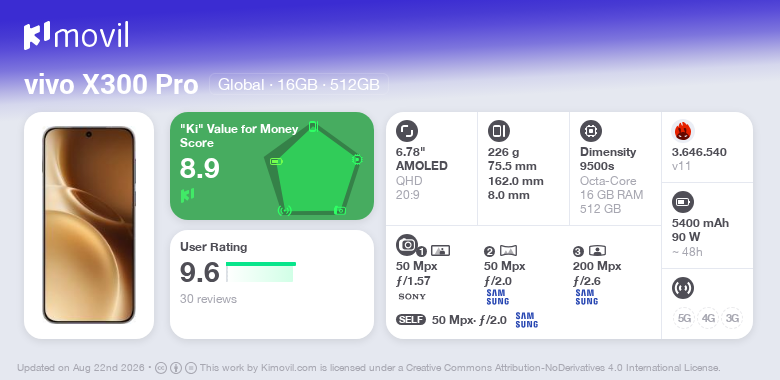
Task: Select the 4G network badge
Action: coord(708,318)
